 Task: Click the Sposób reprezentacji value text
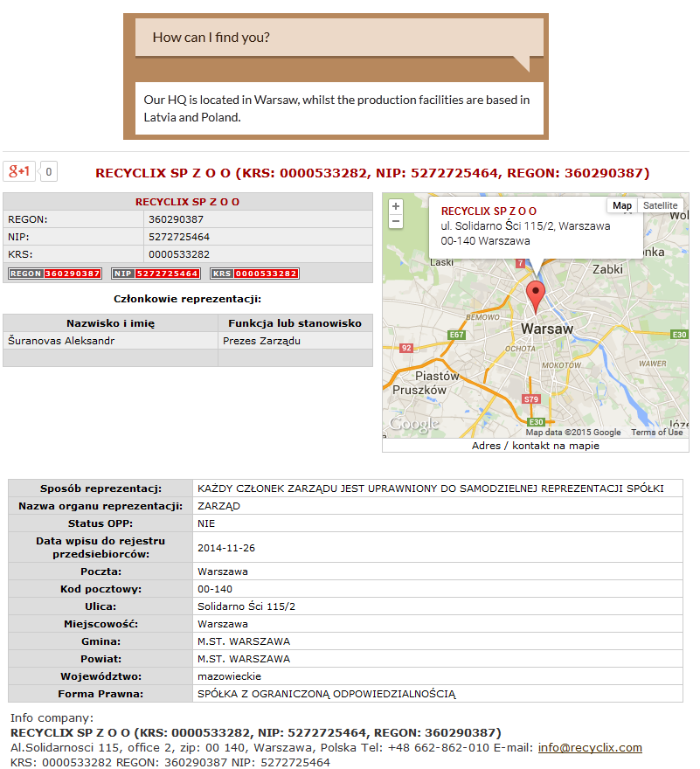point(430,488)
